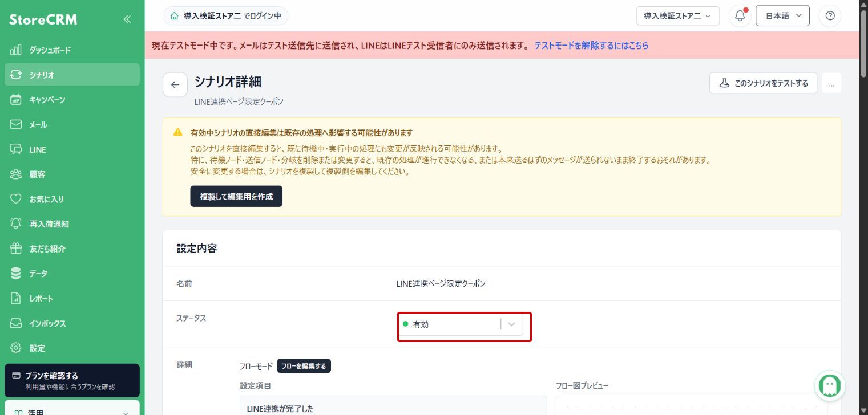Viewport: 868px width, 415px height.
Task: Open help via question mark icon
Action: click(x=830, y=16)
